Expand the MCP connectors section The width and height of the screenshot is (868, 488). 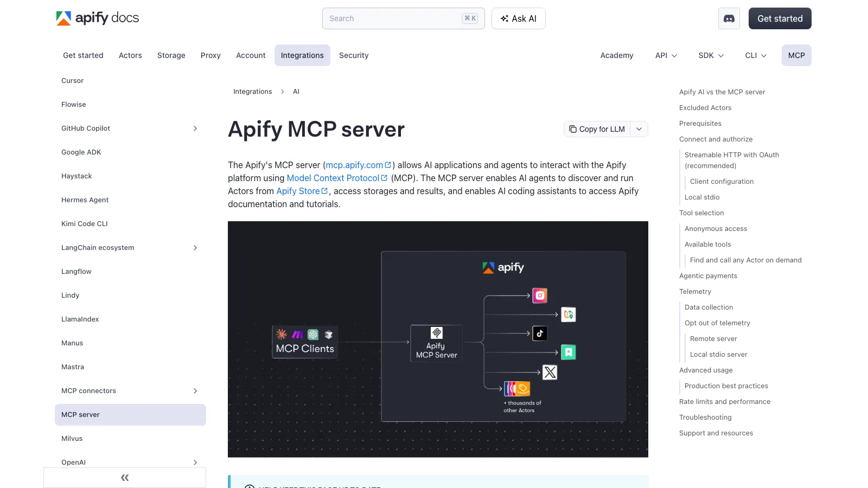(195, 391)
